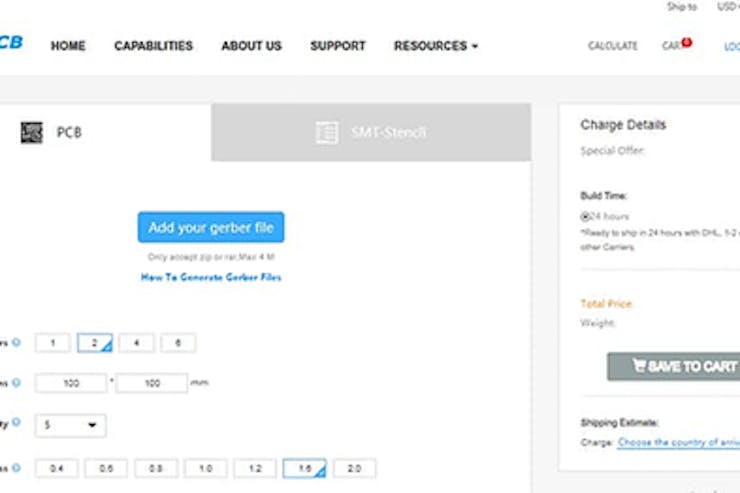
Task: Select 1.6 thickness option
Action: (304, 468)
